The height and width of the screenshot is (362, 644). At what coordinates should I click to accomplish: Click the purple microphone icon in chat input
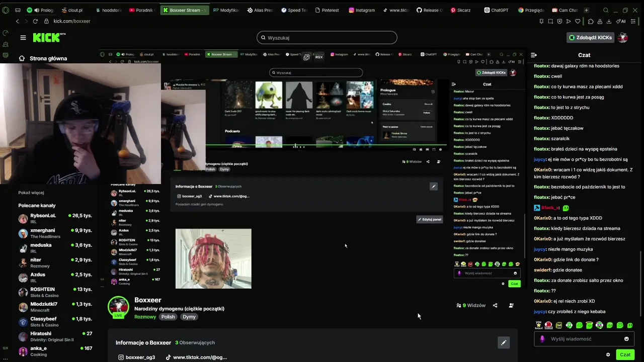pos(542,339)
